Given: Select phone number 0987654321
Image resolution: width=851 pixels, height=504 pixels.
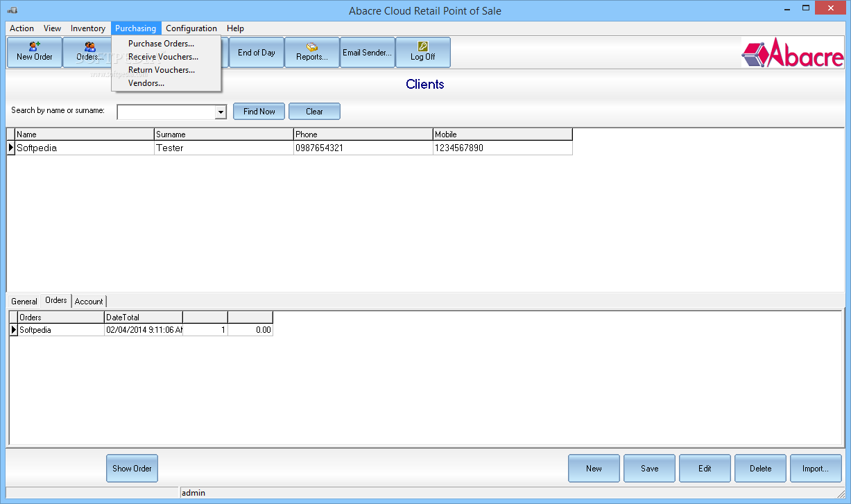Looking at the screenshot, I should (x=363, y=148).
